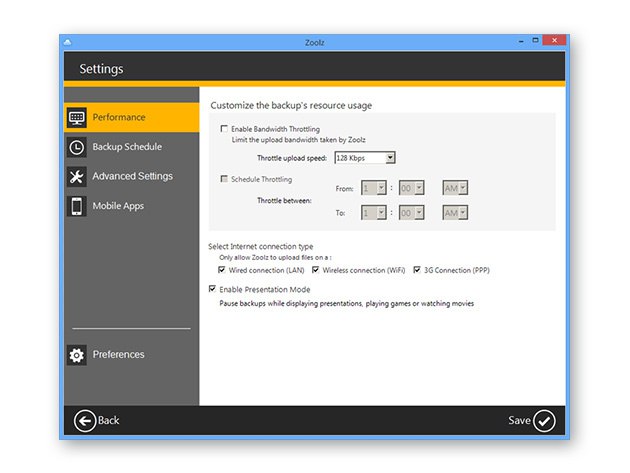The image size is (630, 473).
Task: Click the Mobile Apps phone icon
Action: [x=76, y=206]
